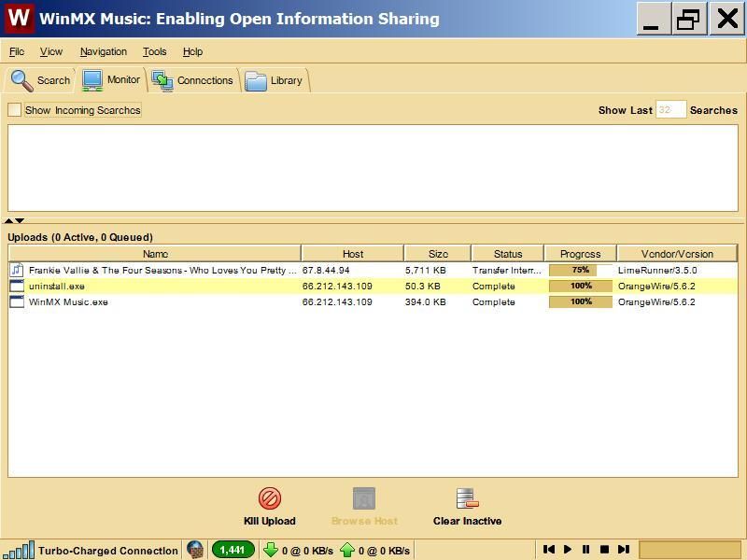Image resolution: width=747 pixels, height=560 pixels.
Task: Click the green upload arrow icon
Action: coord(347,550)
